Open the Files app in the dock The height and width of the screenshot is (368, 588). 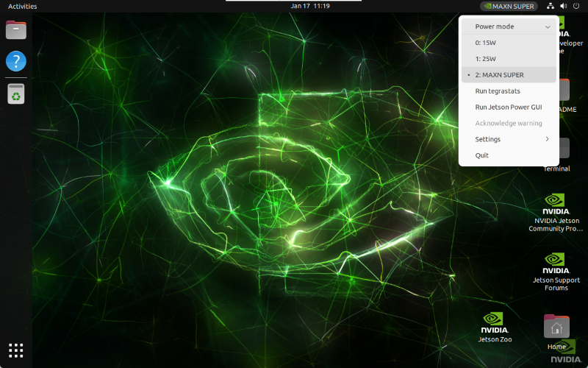pos(16,30)
